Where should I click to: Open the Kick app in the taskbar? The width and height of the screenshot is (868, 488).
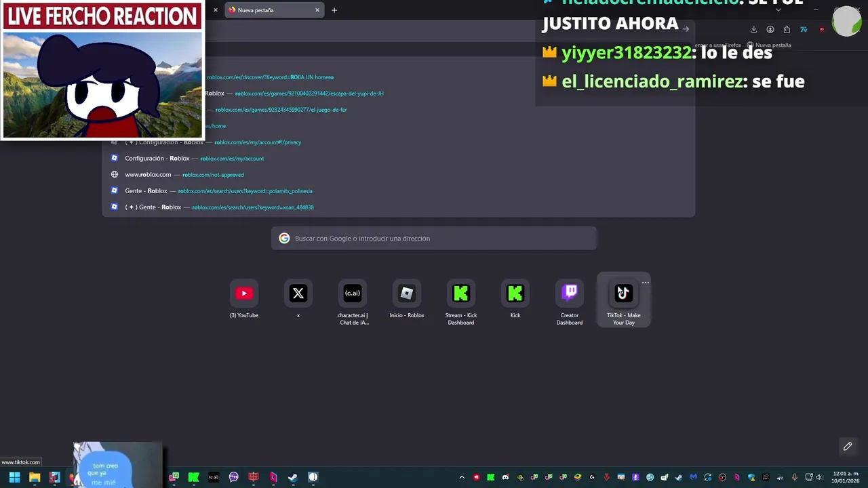(x=194, y=477)
